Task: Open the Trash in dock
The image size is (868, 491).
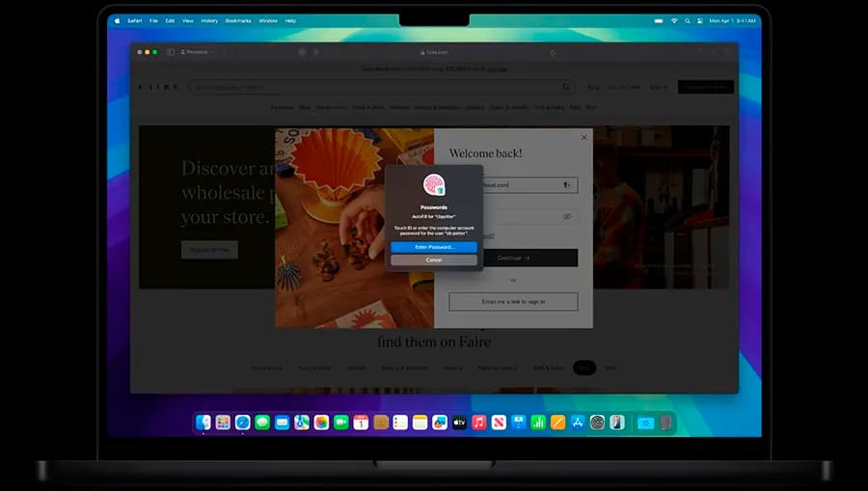Action: point(665,423)
